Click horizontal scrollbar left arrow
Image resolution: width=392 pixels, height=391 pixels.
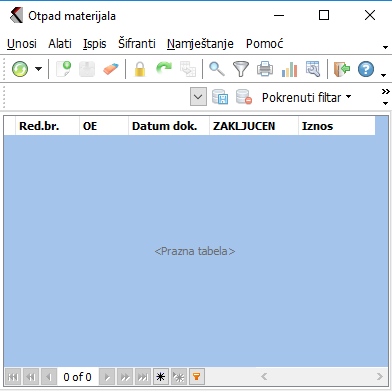264,377
